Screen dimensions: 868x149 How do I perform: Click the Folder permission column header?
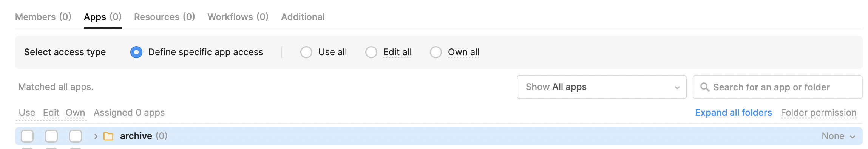(819, 113)
